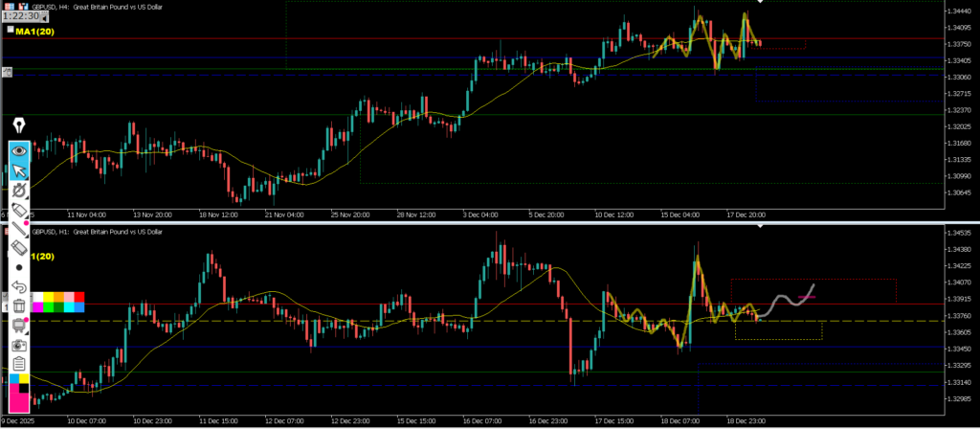The image size is (980, 429).
Task: Pick the yellow color swatch
Action: pos(47,297)
